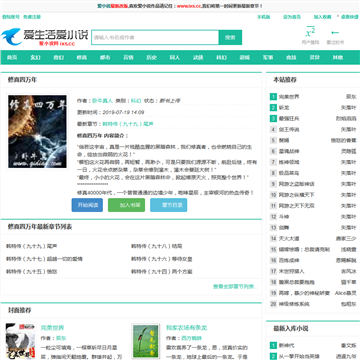Screen dimensions: 360x360
Task: Open chapter 韩特传（九十四）两个方案
Action: pyautogui.click(x=162, y=272)
